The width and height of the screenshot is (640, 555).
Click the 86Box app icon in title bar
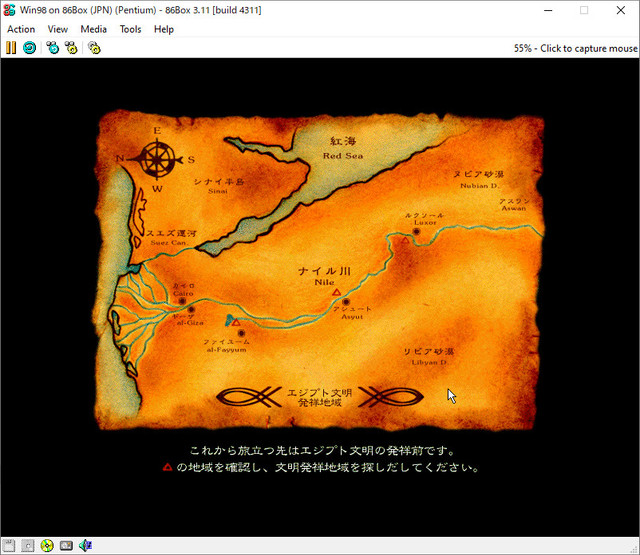(x=9, y=10)
